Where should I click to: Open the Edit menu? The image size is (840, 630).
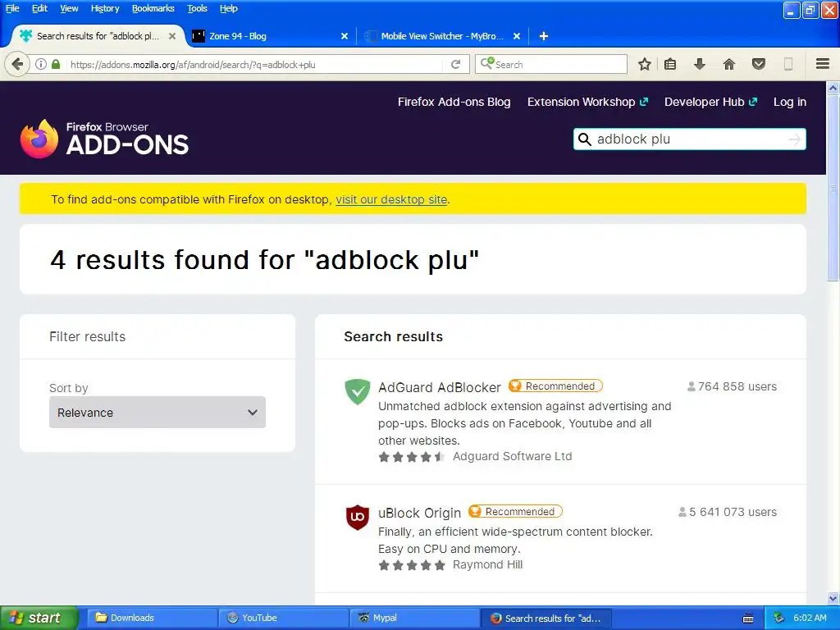point(39,8)
